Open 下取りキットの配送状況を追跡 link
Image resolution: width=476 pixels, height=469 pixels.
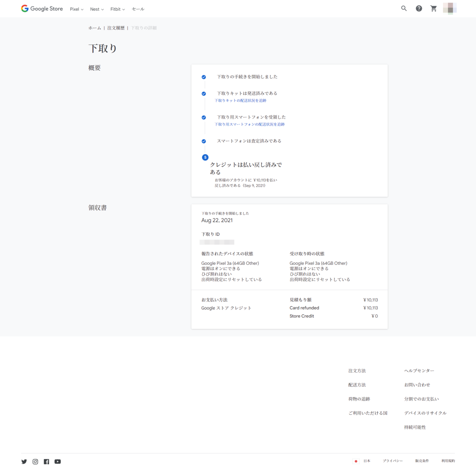click(x=241, y=100)
